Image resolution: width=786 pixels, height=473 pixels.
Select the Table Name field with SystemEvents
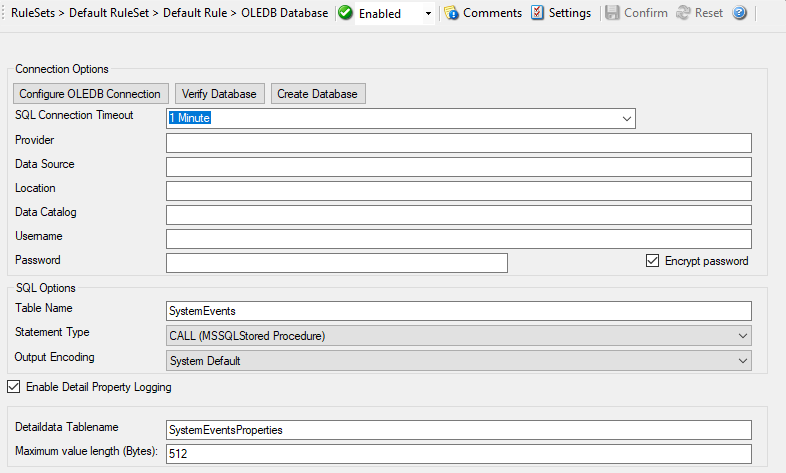coord(458,311)
